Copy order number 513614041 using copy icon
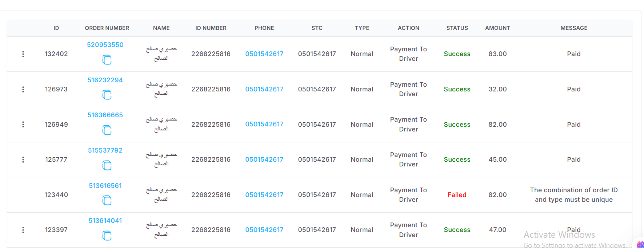 coord(107,236)
